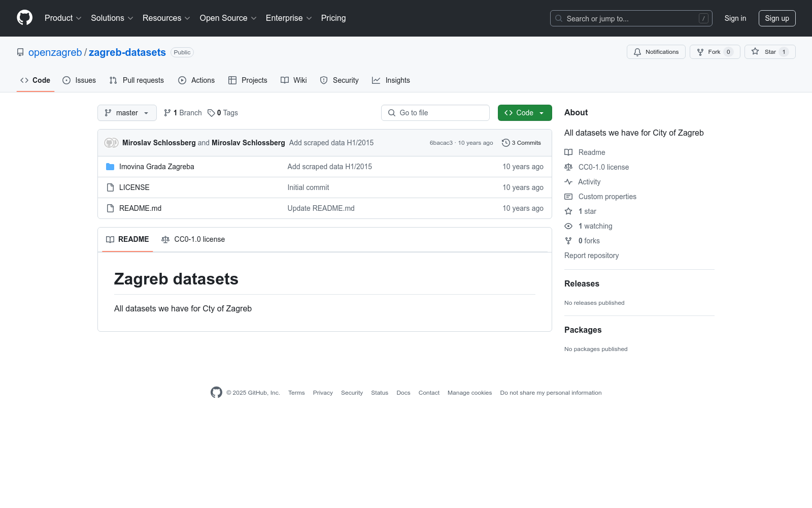Viewport: 812px width, 508px height.
Task: Select the CC0-1.0 license tab
Action: [x=193, y=239]
